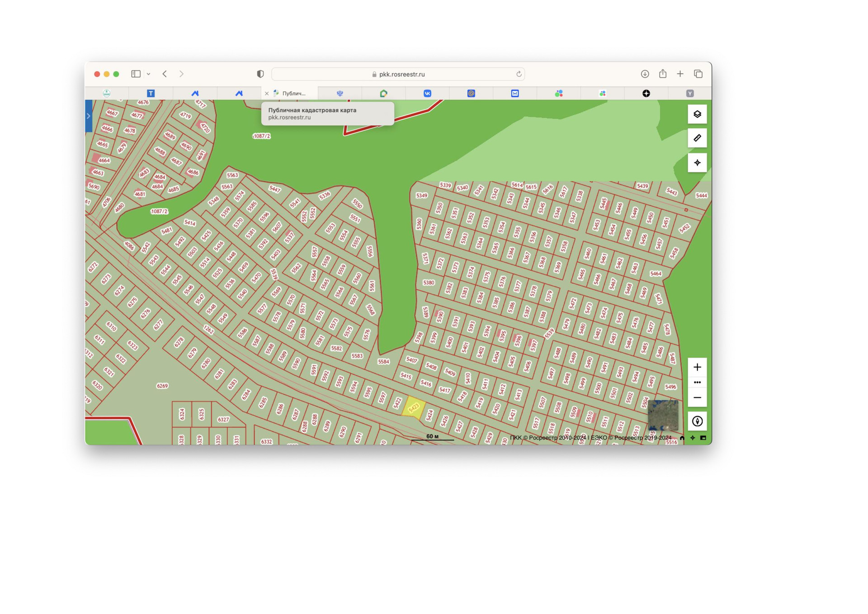The width and height of the screenshot is (868, 614).
Task: Reload the page
Action: (519, 74)
